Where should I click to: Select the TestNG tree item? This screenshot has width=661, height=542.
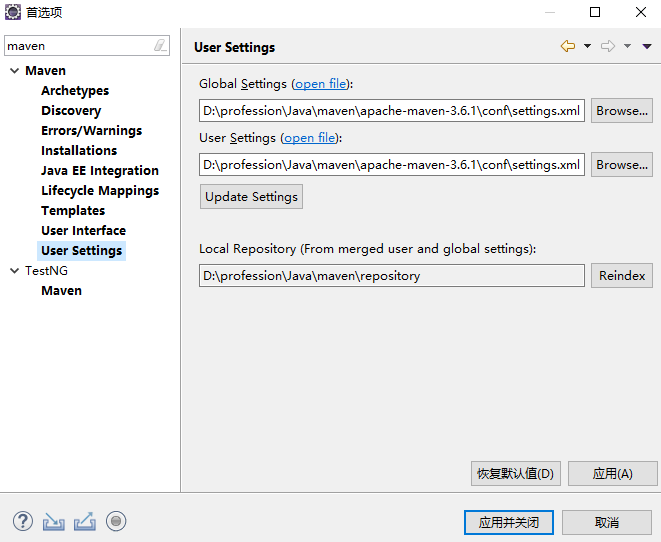point(46,271)
